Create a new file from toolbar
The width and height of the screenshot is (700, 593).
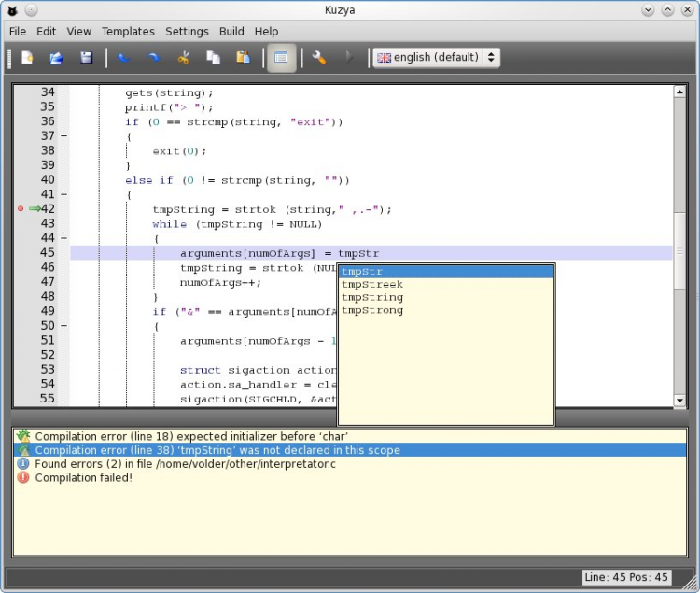click(27, 58)
